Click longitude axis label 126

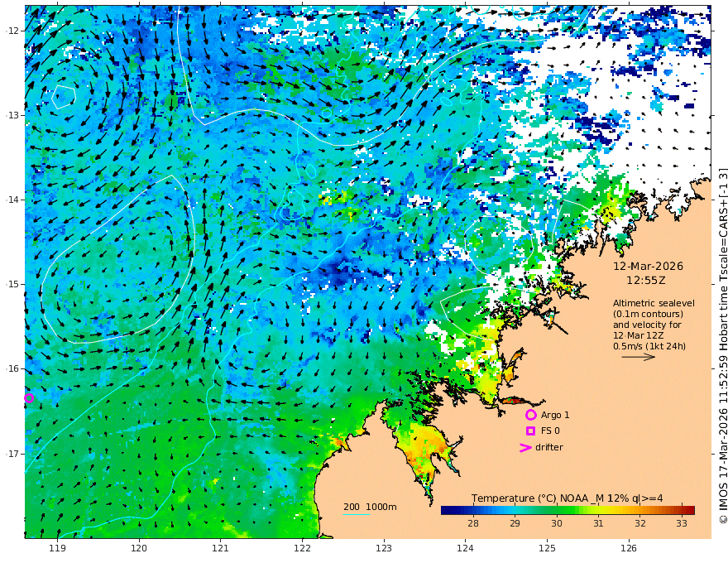(x=629, y=549)
